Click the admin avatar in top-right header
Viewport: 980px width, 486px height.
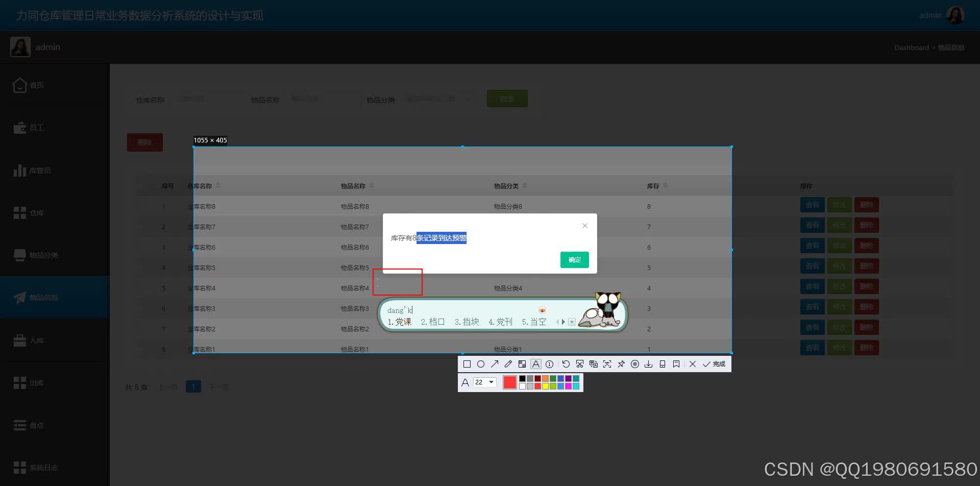955,15
